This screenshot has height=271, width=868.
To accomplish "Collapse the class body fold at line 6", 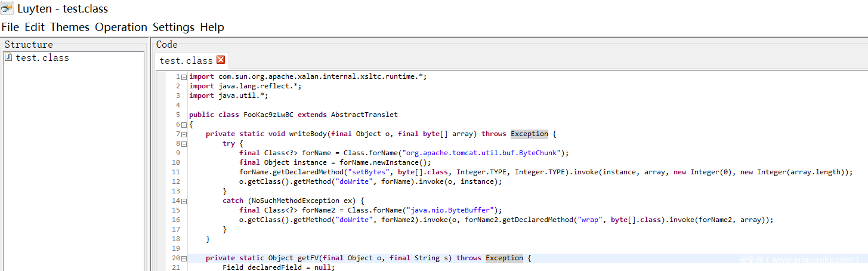I will [184, 125].
